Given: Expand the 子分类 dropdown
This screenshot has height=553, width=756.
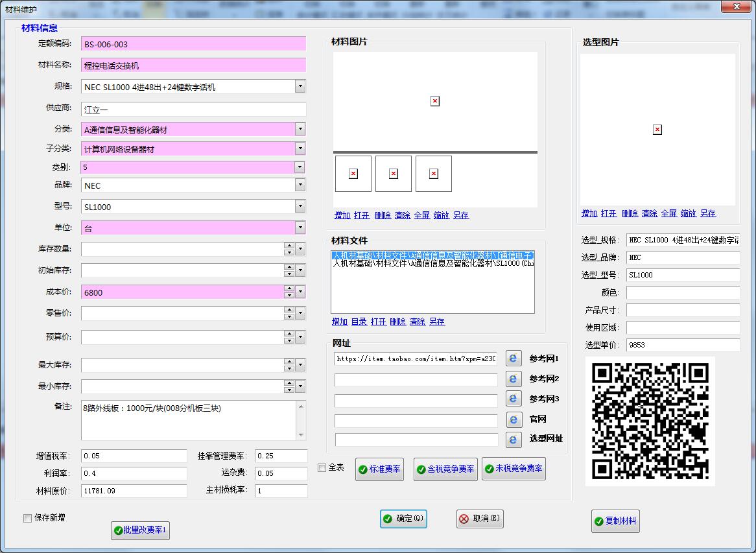Looking at the screenshot, I should [x=300, y=148].
